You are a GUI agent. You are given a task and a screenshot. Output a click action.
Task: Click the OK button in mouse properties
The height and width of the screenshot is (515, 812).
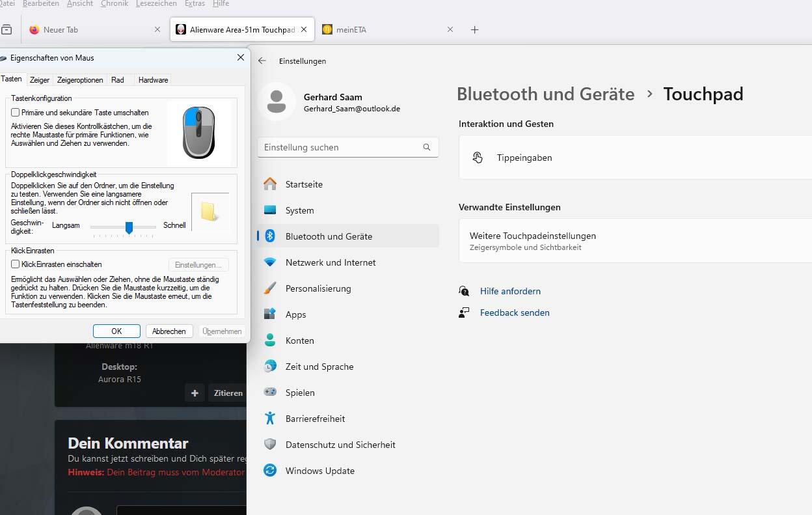tap(116, 331)
